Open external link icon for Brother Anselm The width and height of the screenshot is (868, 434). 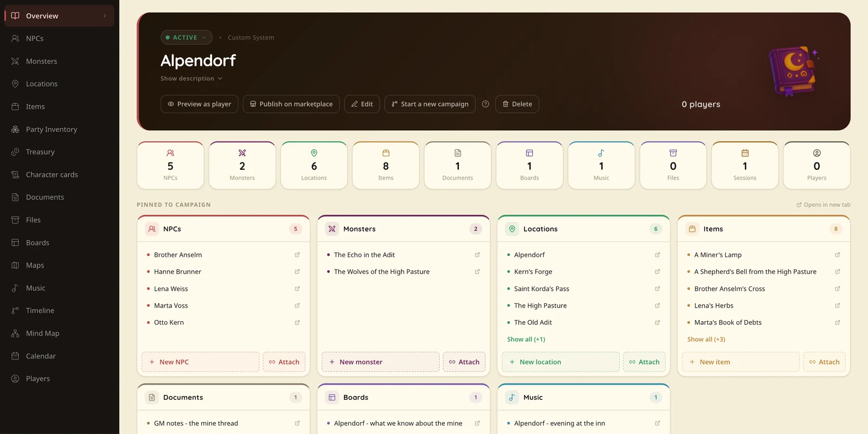click(297, 254)
